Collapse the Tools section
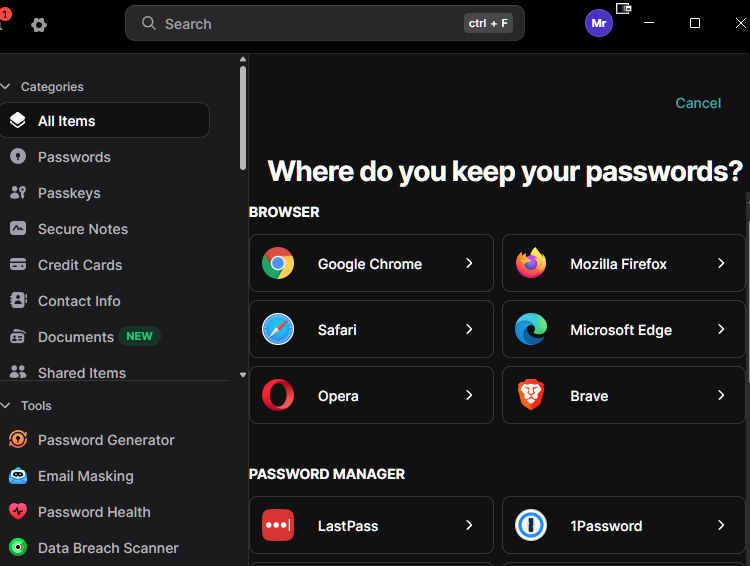Screen dimensions: 750x566 click(x=6, y=406)
